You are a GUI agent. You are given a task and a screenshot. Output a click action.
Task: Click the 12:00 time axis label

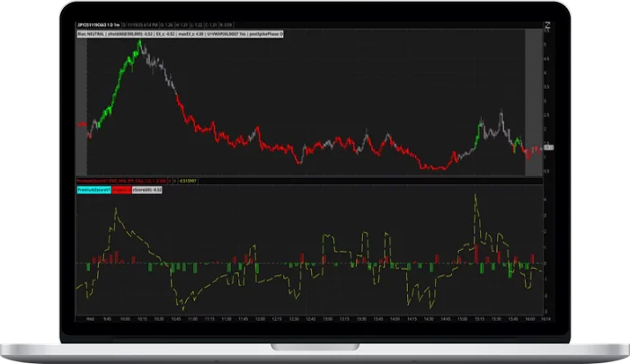pos(260,318)
